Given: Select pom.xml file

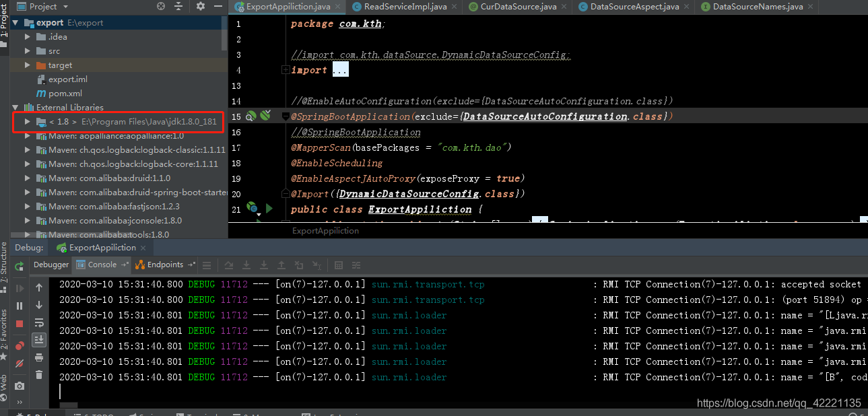Looking at the screenshot, I should coord(65,93).
